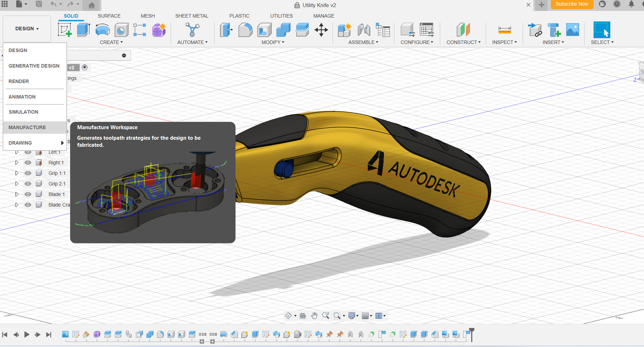
Task: Click the Insert Canvas image icon
Action: click(x=573, y=30)
